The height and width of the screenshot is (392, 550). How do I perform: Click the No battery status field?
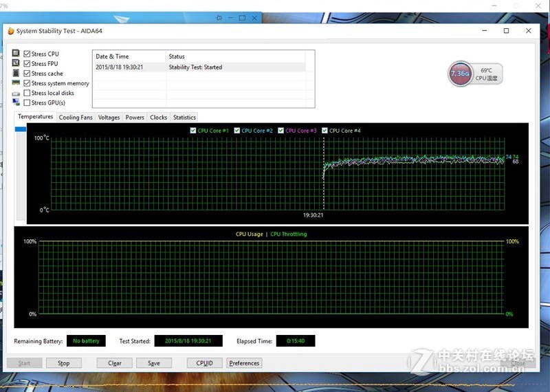[x=86, y=340]
